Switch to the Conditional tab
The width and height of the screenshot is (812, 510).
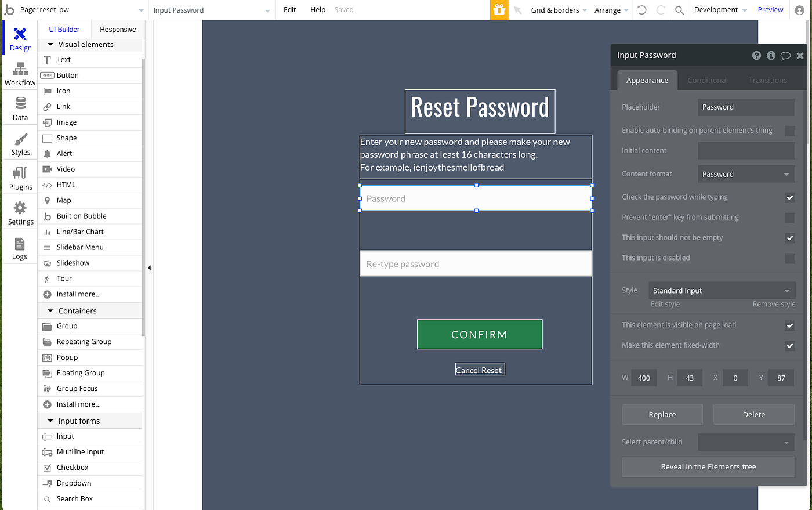(x=708, y=81)
